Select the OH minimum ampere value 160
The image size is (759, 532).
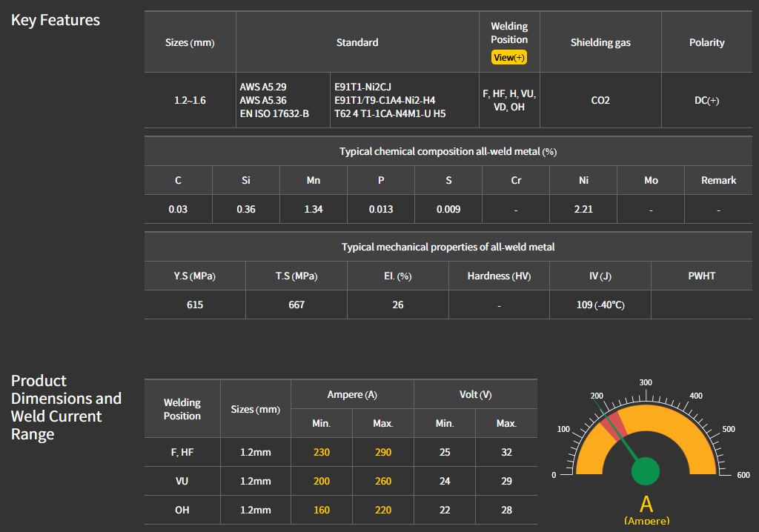tap(322, 510)
